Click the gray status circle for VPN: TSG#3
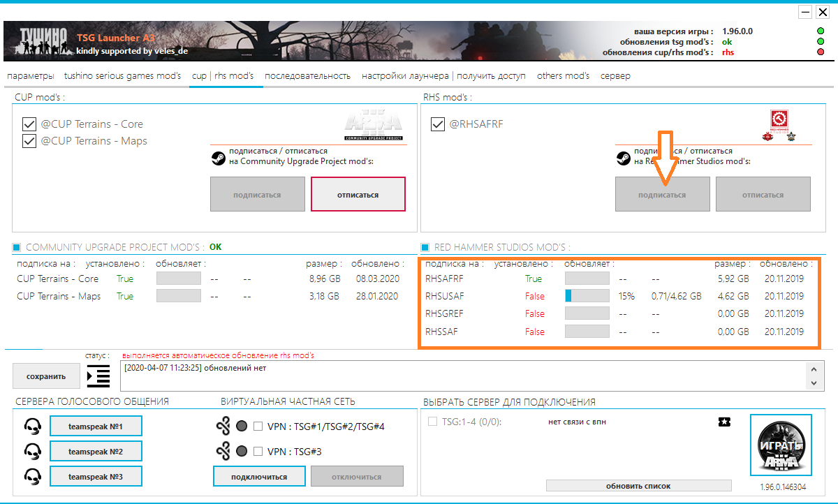This screenshot has width=838, height=504. tap(242, 452)
